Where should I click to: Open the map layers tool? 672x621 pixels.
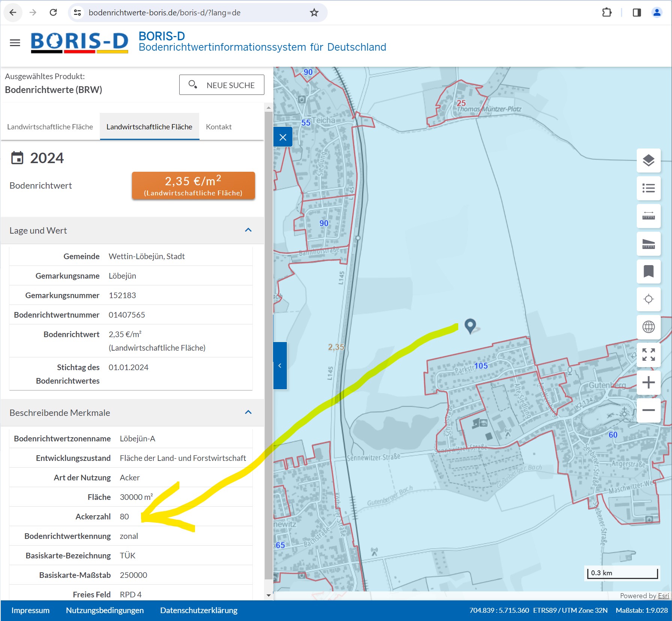tap(648, 160)
